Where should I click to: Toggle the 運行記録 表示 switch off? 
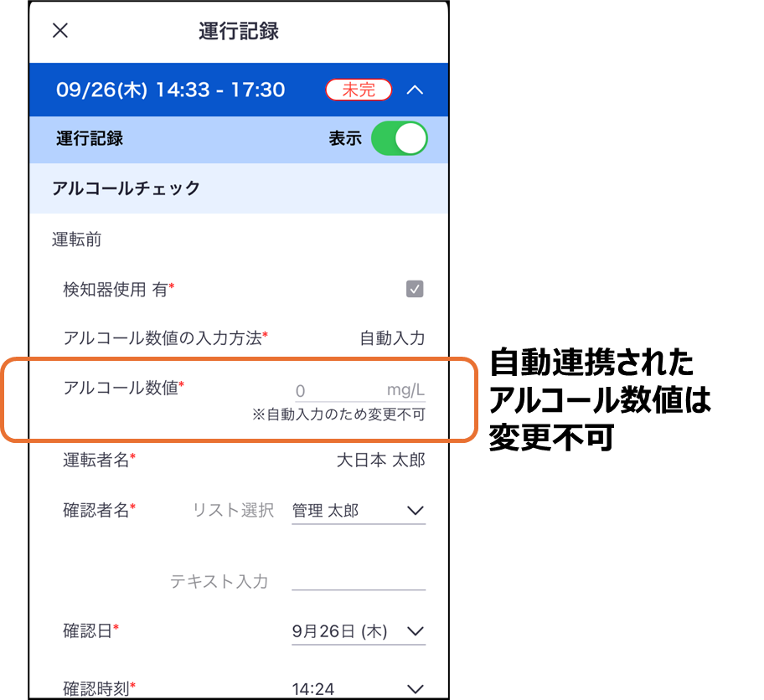click(x=399, y=138)
